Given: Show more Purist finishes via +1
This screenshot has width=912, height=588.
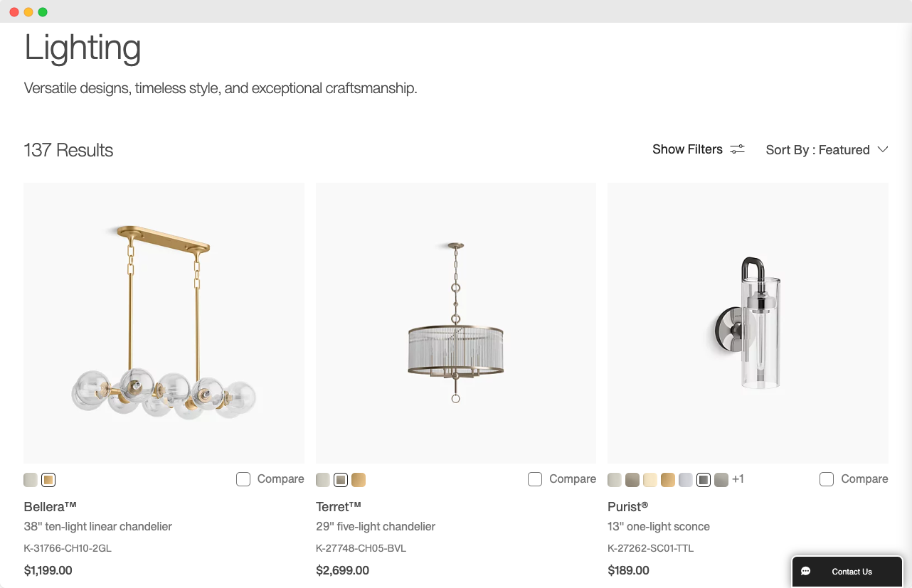Looking at the screenshot, I should pos(738,479).
